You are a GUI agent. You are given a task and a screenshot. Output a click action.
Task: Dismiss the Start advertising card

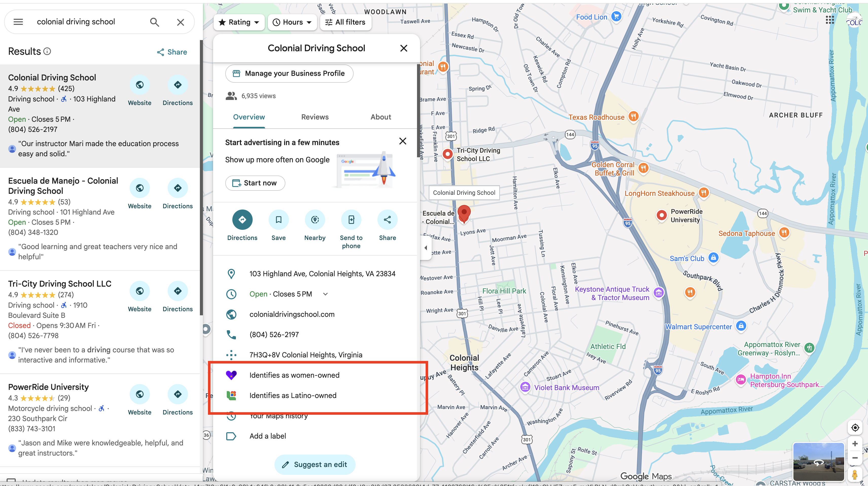coord(403,141)
